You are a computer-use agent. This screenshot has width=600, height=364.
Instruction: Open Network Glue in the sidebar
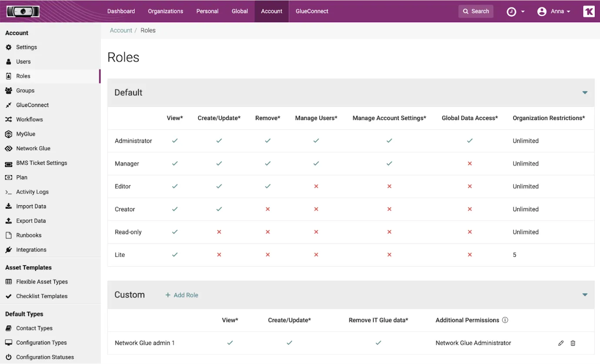(x=33, y=148)
